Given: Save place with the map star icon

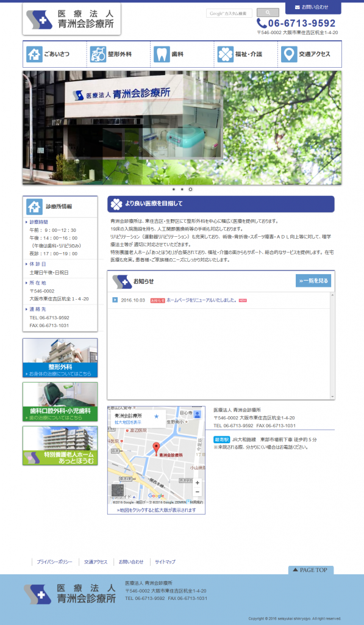Looking at the screenshot, I should 157,416.
